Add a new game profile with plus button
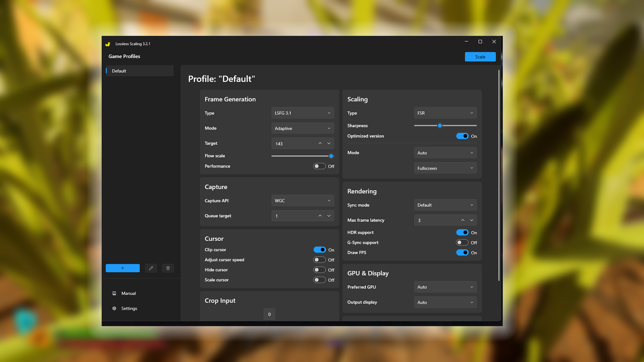The width and height of the screenshot is (644, 362). [123, 268]
